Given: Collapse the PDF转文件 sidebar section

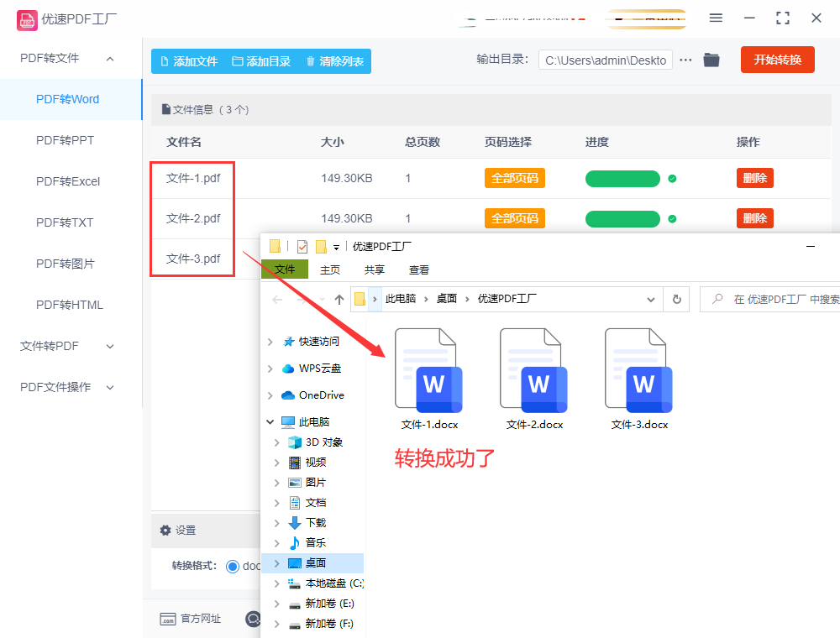Looking at the screenshot, I should coord(110,58).
